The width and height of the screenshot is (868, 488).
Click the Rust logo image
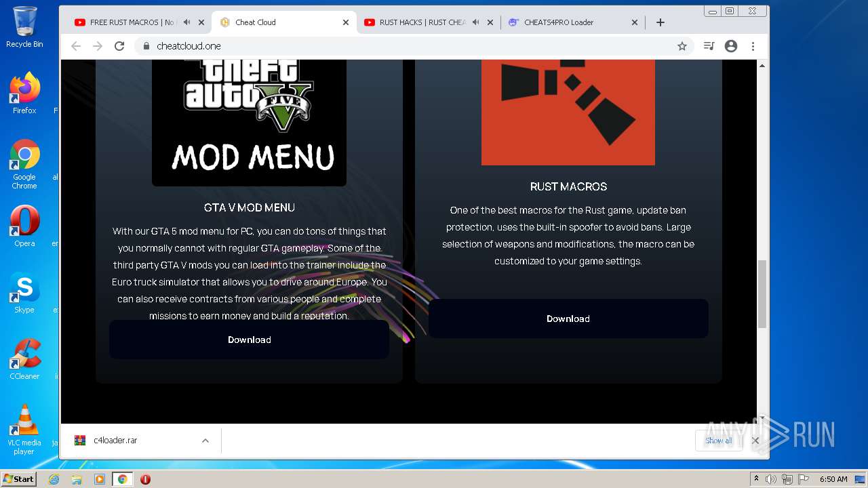(568, 112)
